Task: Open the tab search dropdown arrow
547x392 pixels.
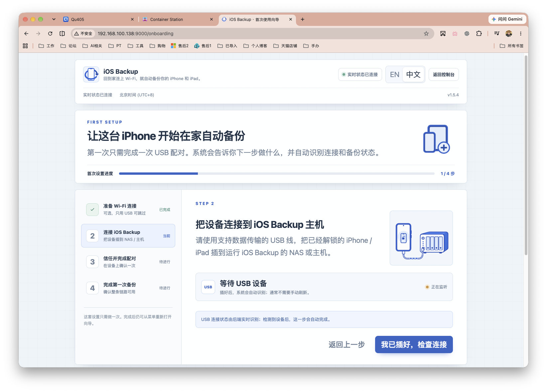Action: 54,19
